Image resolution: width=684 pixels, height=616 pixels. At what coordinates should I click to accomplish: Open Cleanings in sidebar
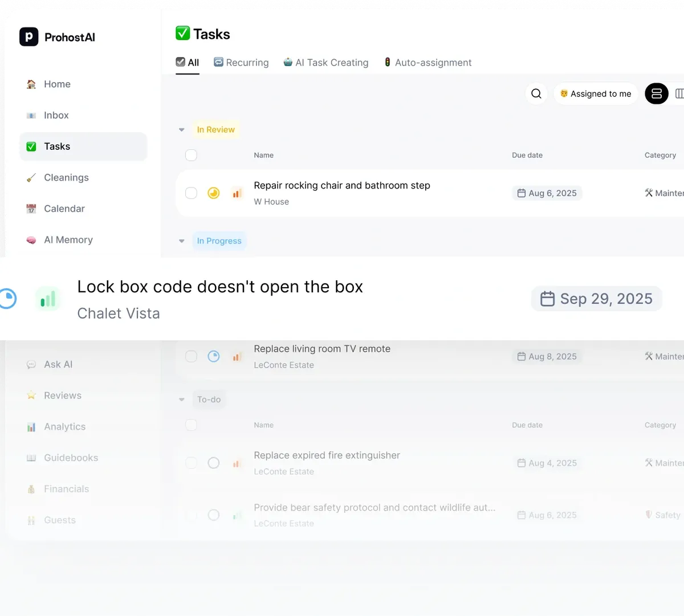coord(83,178)
